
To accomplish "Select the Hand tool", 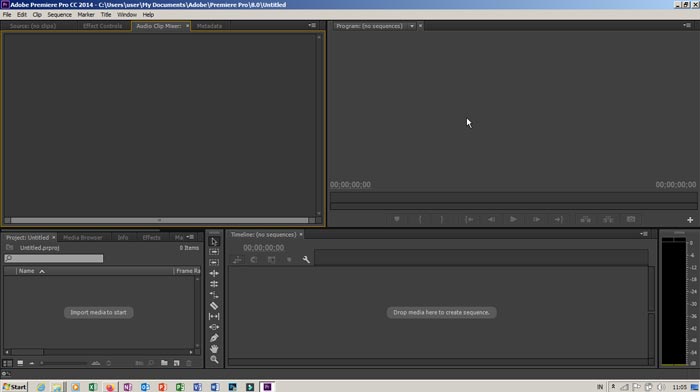I will [214, 349].
